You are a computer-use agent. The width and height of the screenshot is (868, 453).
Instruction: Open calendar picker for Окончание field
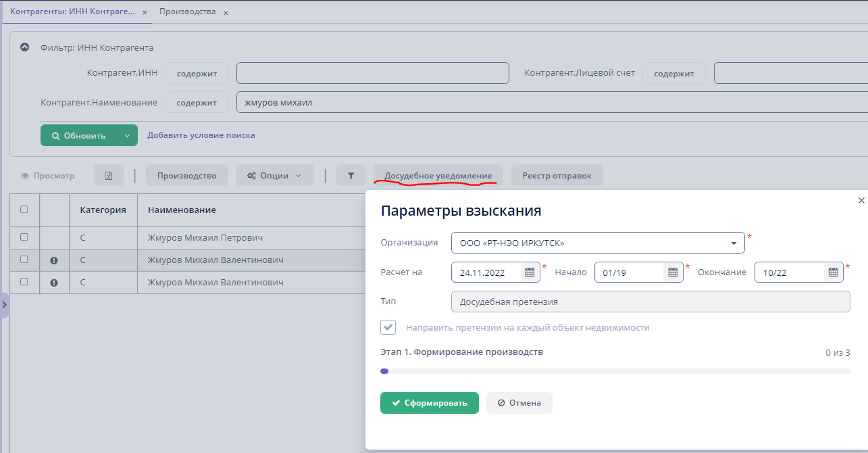pyautogui.click(x=833, y=272)
